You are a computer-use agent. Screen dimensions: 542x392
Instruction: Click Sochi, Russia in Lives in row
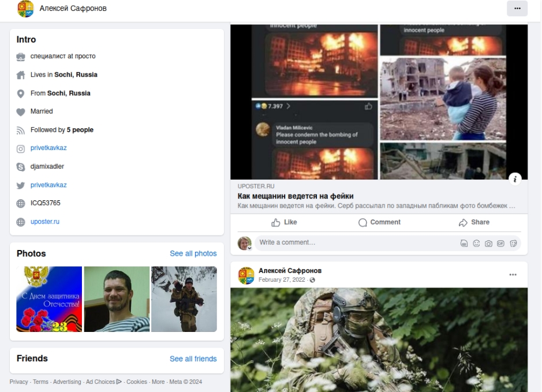[x=76, y=74]
